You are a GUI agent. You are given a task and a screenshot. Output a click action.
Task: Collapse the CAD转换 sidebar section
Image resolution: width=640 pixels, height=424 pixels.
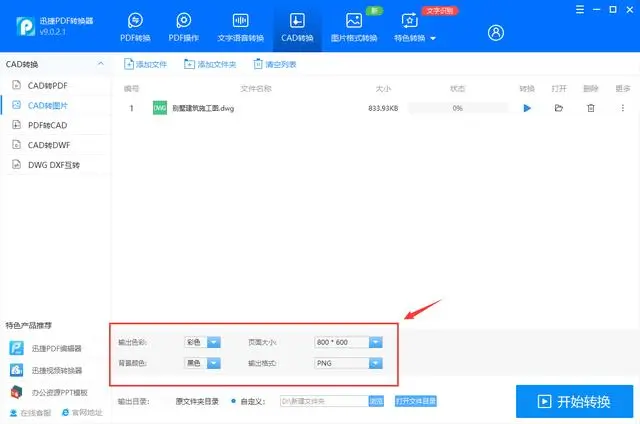(x=99, y=65)
